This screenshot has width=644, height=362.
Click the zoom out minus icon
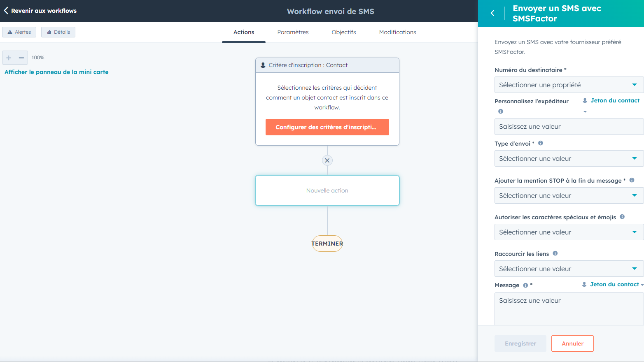(x=21, y=58)
